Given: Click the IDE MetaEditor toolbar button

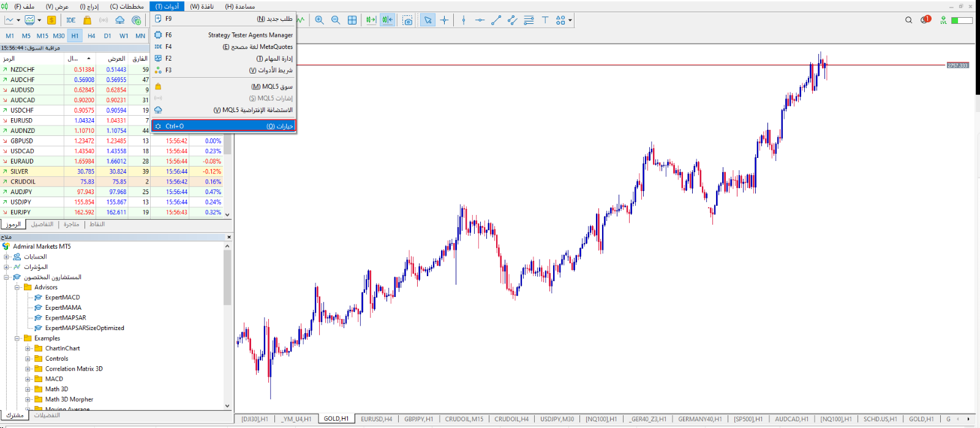Looking at the screenshot, I should pos(71,20).
